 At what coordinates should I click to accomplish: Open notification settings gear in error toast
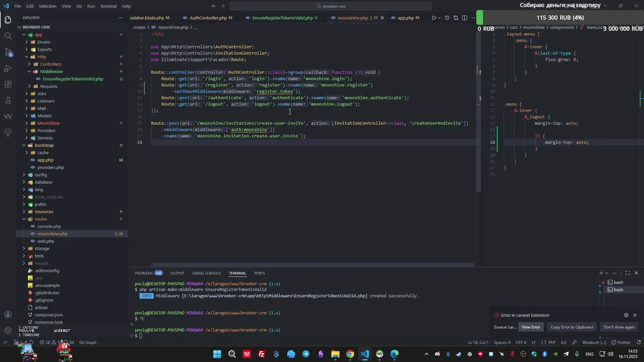click(x=626, y=315)
